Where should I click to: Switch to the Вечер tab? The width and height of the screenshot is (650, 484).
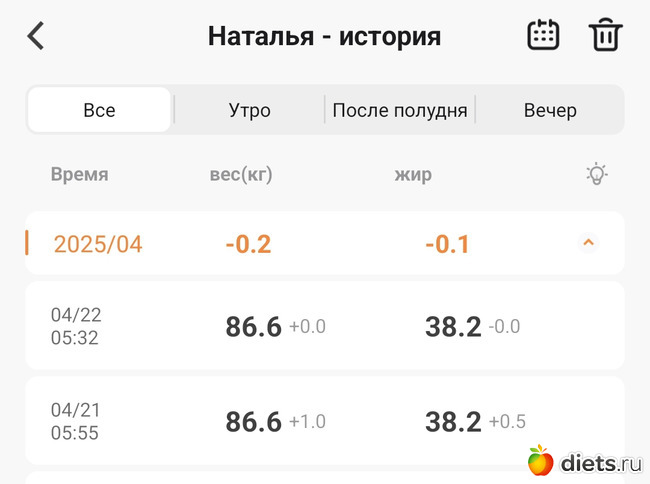tap(550, 110)
